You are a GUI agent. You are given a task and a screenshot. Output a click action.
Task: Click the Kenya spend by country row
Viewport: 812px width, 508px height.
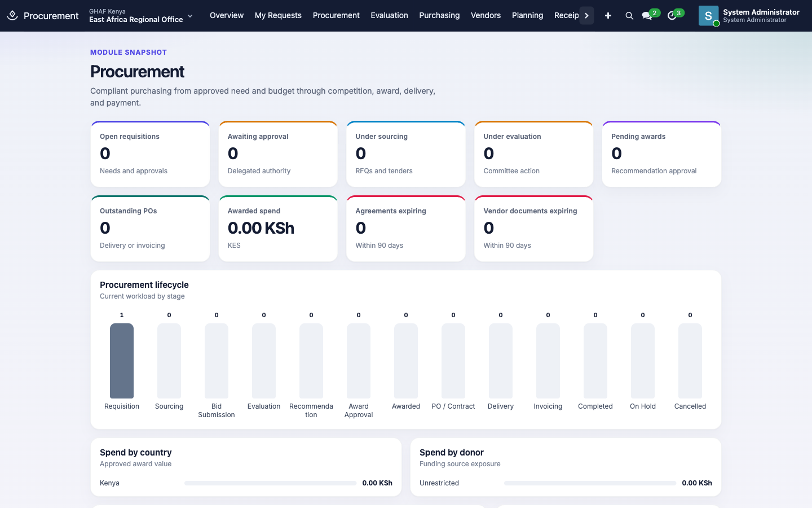point(246,483)
